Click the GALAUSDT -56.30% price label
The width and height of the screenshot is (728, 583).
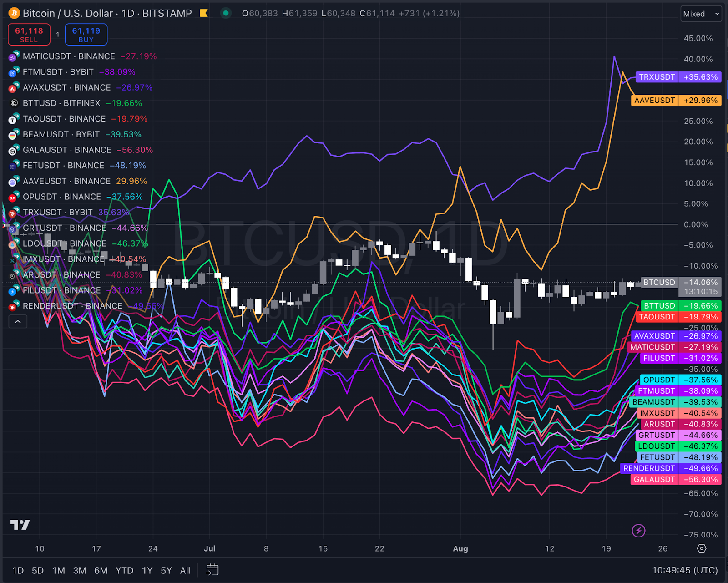[676, 479]
